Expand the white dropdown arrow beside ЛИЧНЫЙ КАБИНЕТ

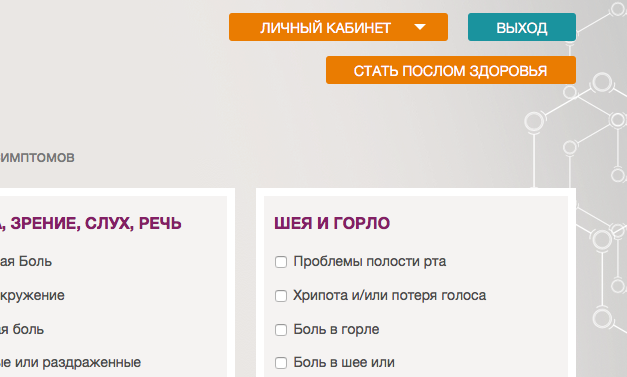pos(420,27)
